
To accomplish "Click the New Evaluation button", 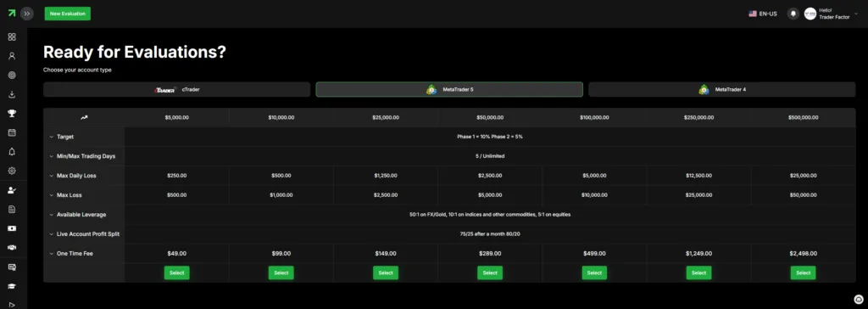I will pos(68,14).
